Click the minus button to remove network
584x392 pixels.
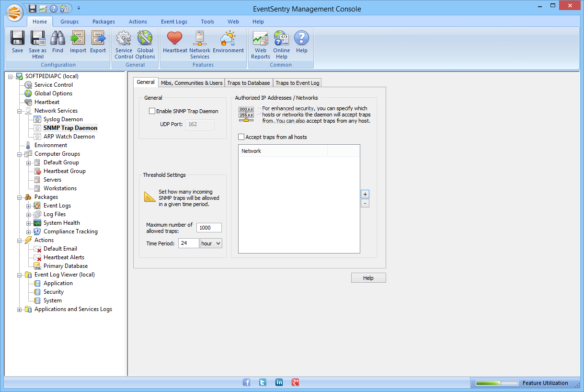coord(365,203)
